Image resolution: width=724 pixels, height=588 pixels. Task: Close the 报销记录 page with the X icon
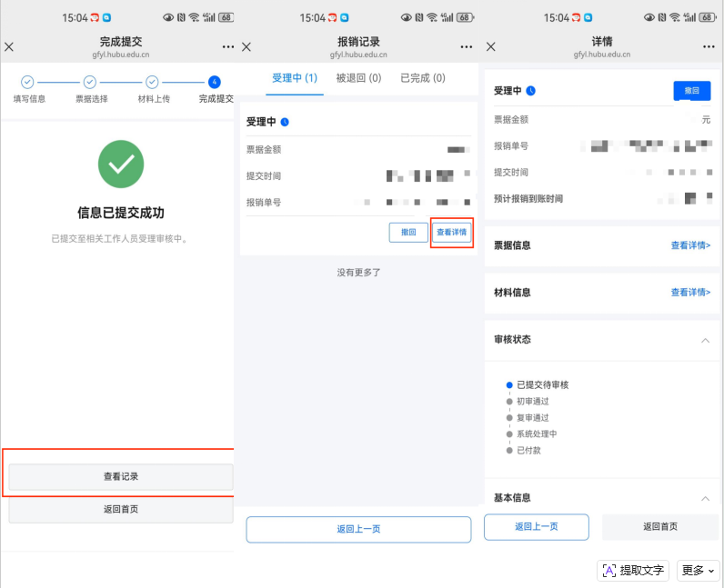(246, 46)
